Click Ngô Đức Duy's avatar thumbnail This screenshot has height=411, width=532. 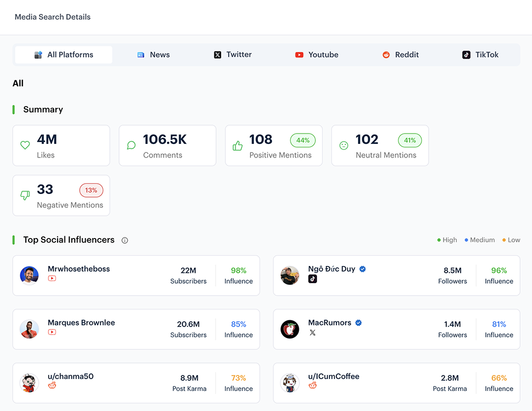(x=290, y=275)
